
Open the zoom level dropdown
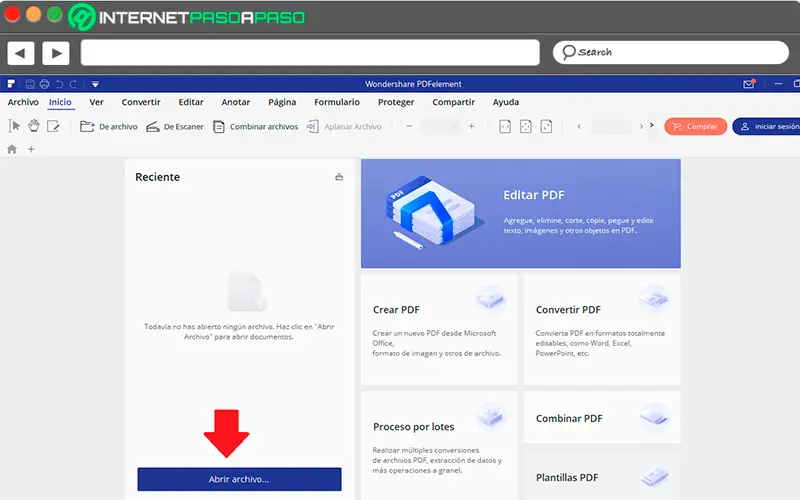pos(440,126)
